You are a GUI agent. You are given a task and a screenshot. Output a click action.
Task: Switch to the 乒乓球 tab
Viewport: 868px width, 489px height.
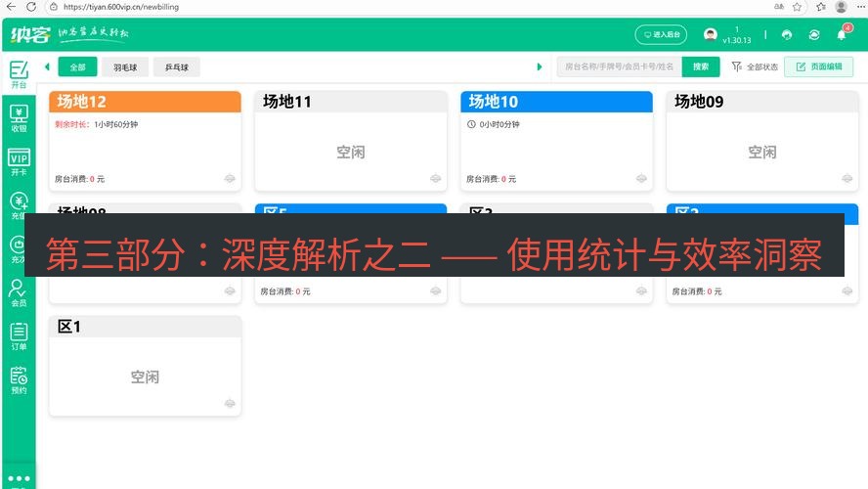point(177,67)
